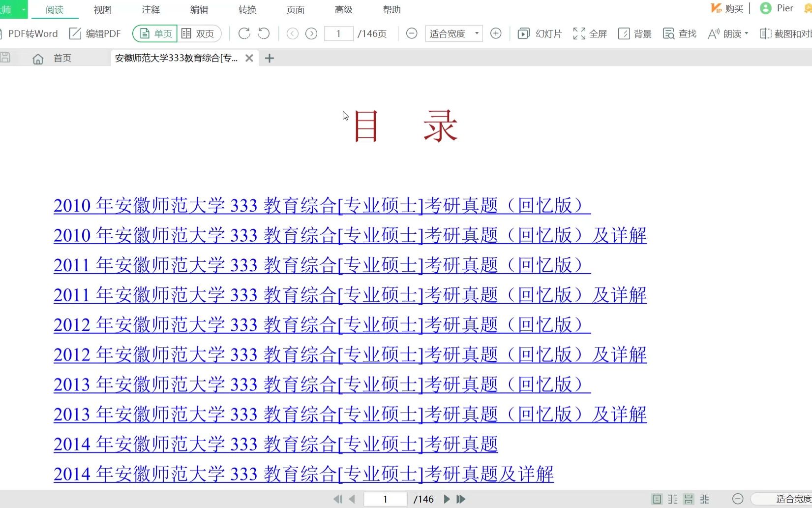Open 2011年 考研真题（回忆版）及详解 link
The height and width of the screenshot is (508, 812).
[350, 295]
